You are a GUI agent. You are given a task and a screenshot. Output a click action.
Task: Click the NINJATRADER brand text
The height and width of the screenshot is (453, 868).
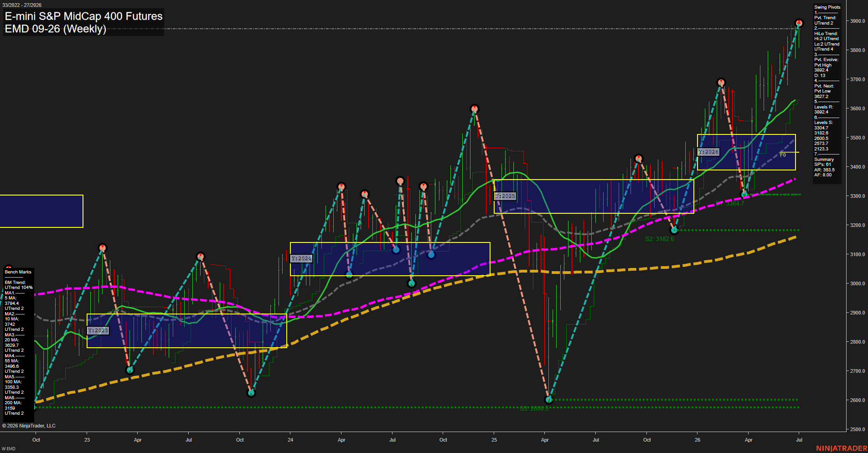point(842,448)
